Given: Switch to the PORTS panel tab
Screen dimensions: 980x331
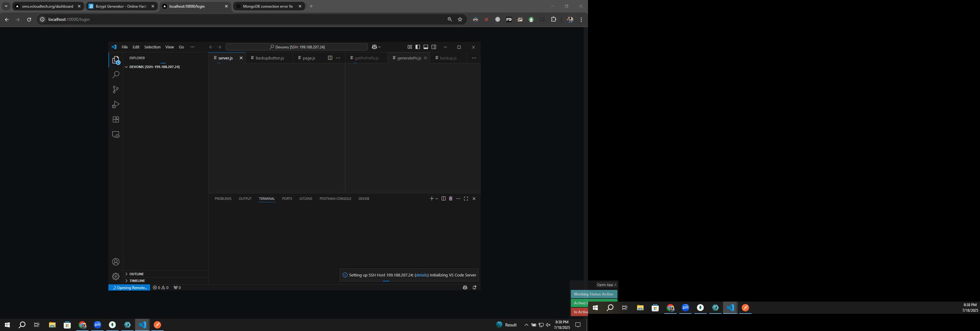Looking at the screenshot, I should (287, 199).
